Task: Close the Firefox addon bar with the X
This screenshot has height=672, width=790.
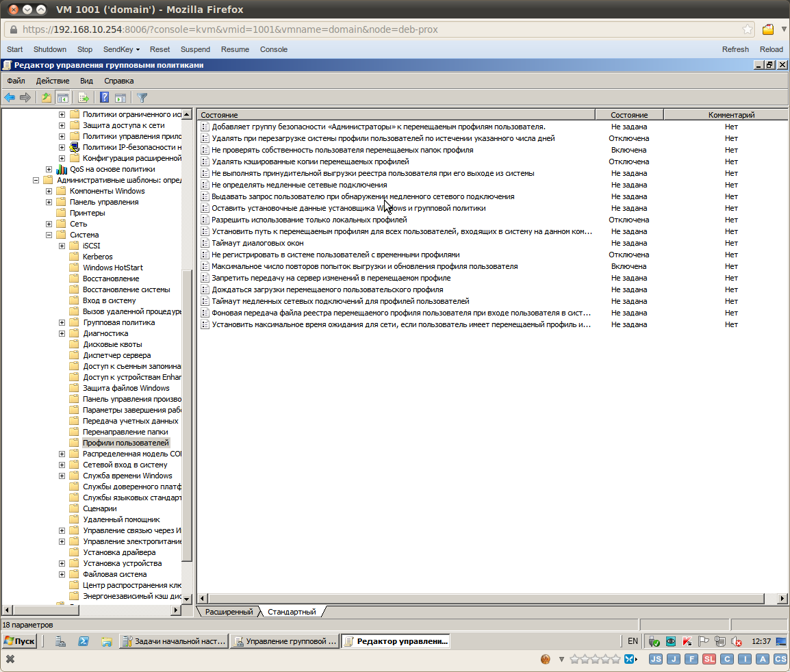Action: (10, 659)
